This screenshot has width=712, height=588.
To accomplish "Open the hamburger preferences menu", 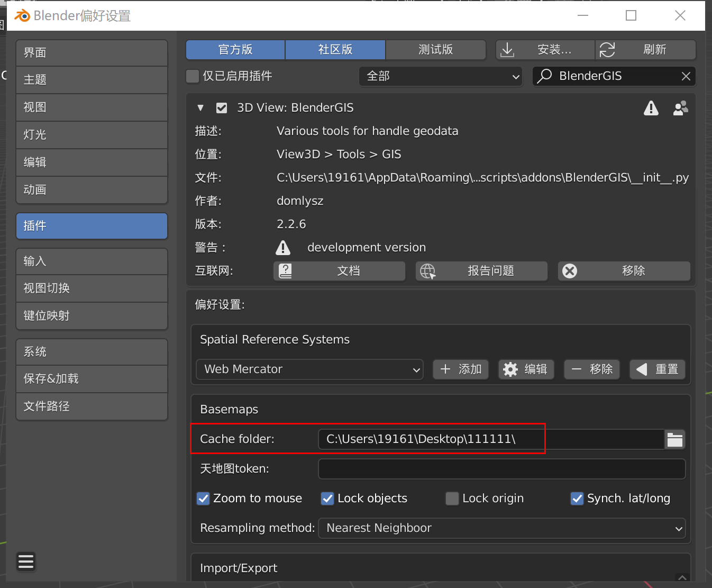I will (x=26, y=561).
